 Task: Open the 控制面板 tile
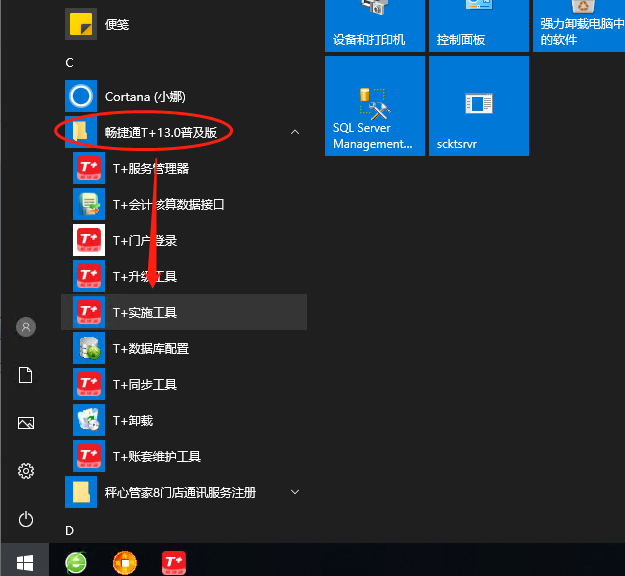(x=479, y=26)
